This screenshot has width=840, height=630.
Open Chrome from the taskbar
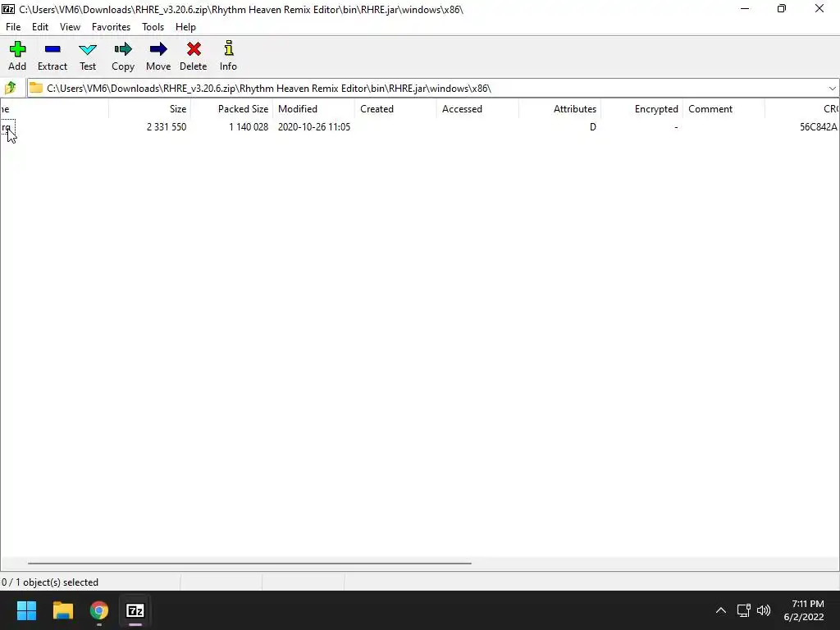[98, 610]
